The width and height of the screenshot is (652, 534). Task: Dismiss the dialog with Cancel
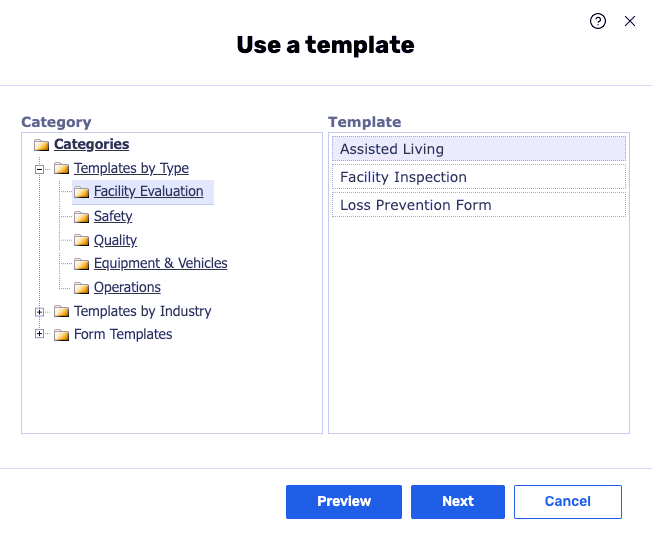[x=567, y=501]
